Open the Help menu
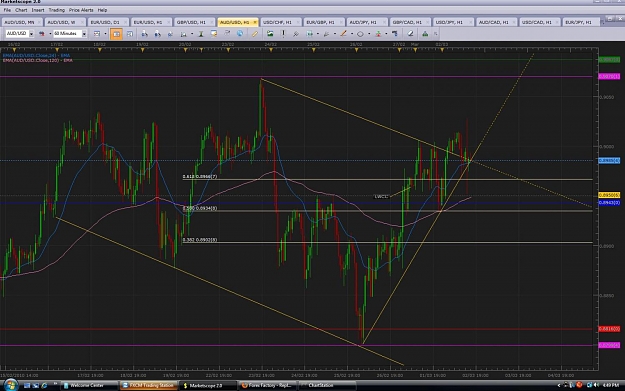This screenshot has width=625, height=391. point(102,10)
